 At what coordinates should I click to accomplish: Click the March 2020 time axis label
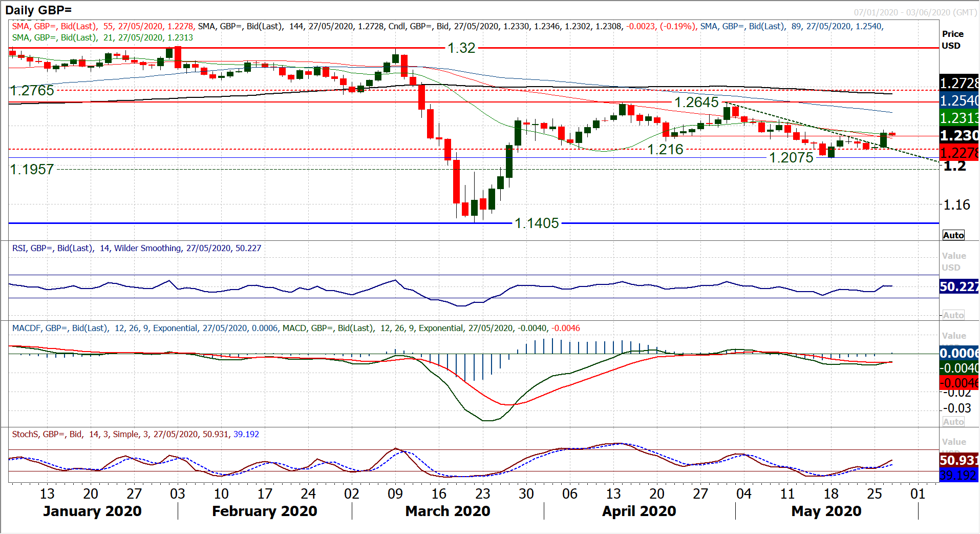pyautogui.click(x=448, y=511)
